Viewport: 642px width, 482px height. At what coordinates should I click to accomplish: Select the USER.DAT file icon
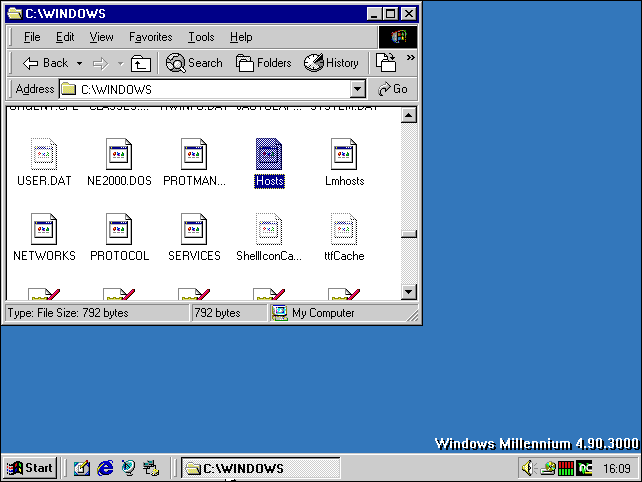pos(44,154)
